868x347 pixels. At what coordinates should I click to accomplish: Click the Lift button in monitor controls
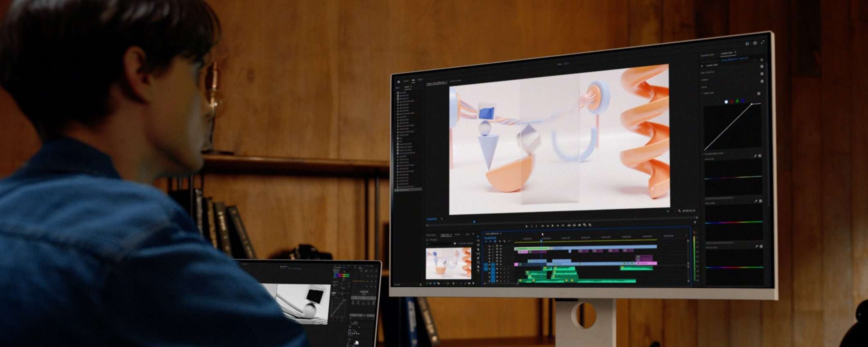coord(569,225)
